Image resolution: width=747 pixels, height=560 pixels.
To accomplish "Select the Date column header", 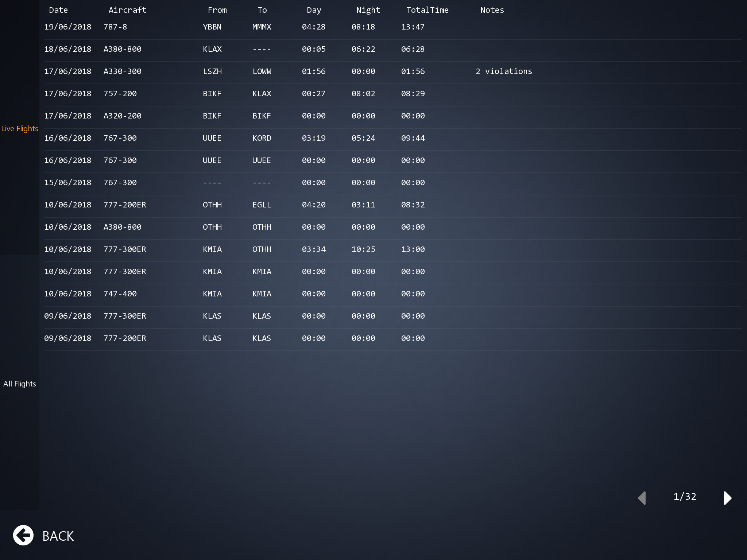I will 58,10.
